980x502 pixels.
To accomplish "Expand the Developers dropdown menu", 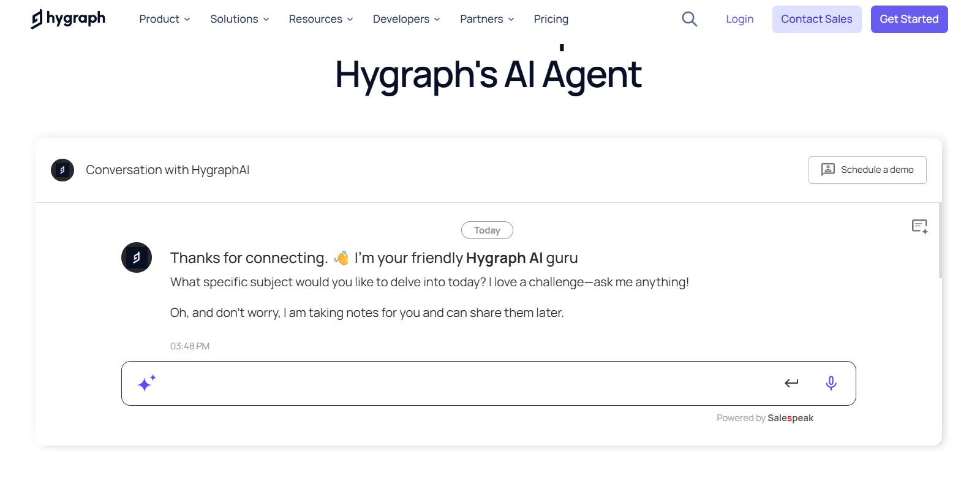I will point(407,19).
